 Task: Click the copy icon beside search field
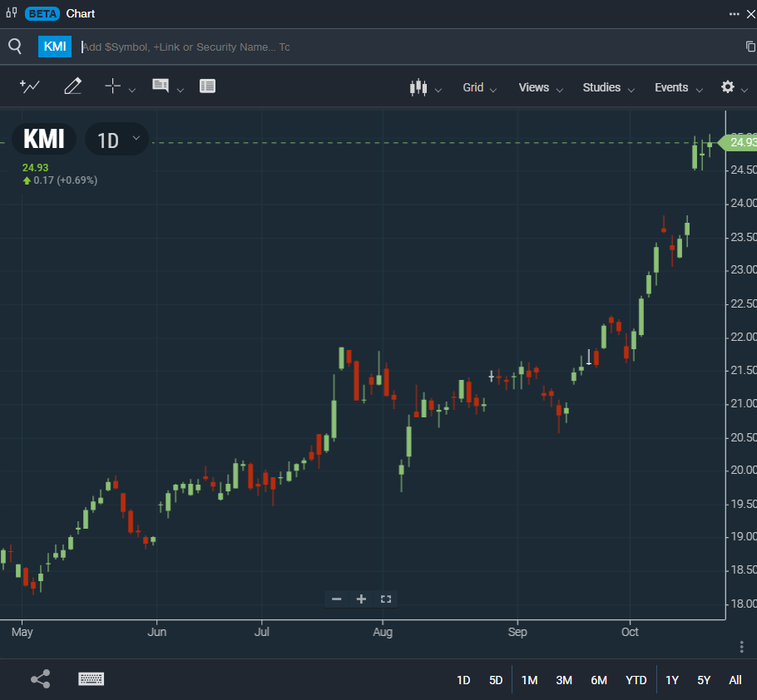pyautogui.click(x=750, y=47)
